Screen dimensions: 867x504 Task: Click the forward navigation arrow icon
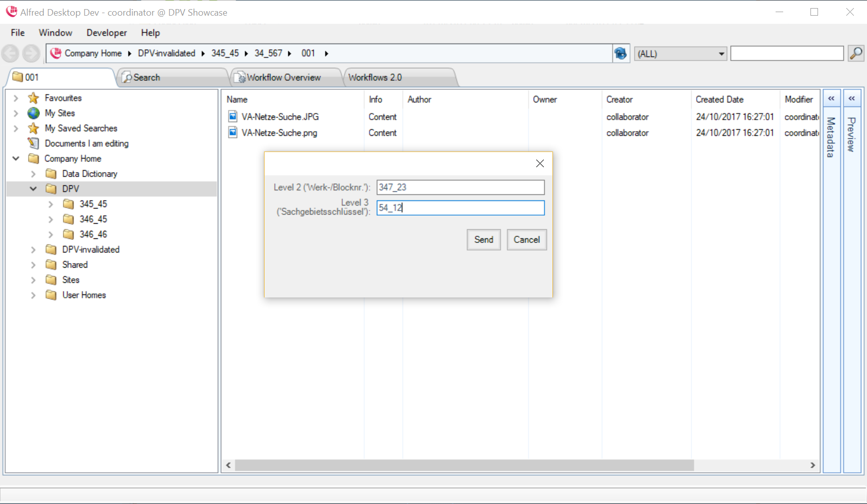point(31,53)
